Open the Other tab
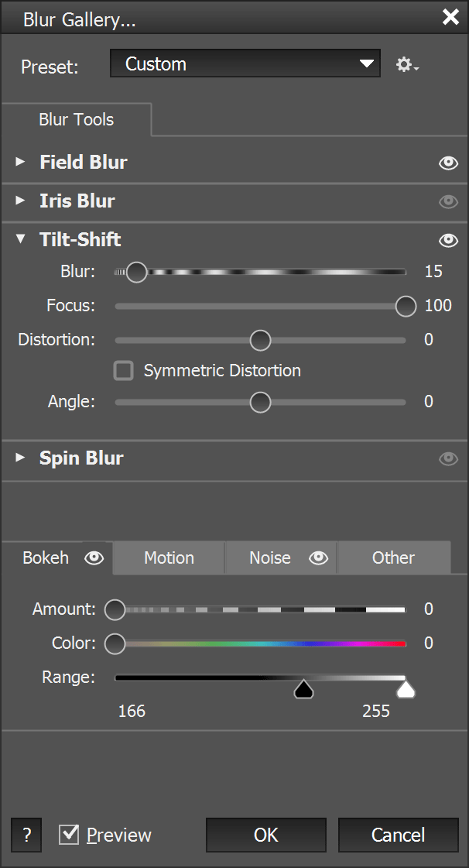The image size is (469, 868). point(393,558)
